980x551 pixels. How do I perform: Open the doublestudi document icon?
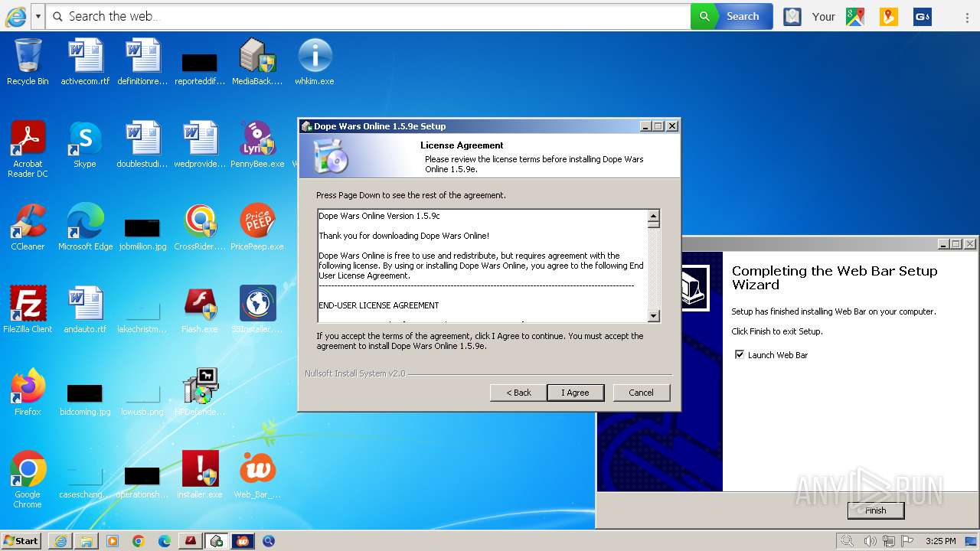(142, 139)
